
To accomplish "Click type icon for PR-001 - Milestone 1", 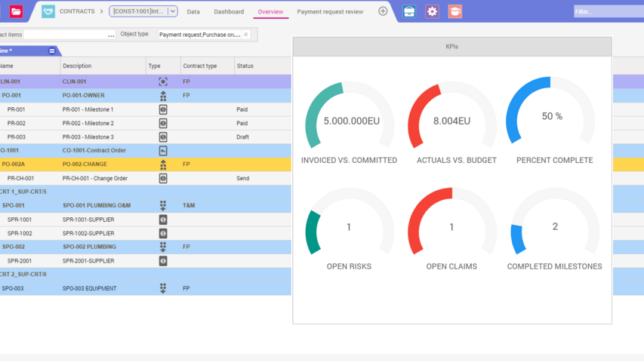I will pos(162,109).
